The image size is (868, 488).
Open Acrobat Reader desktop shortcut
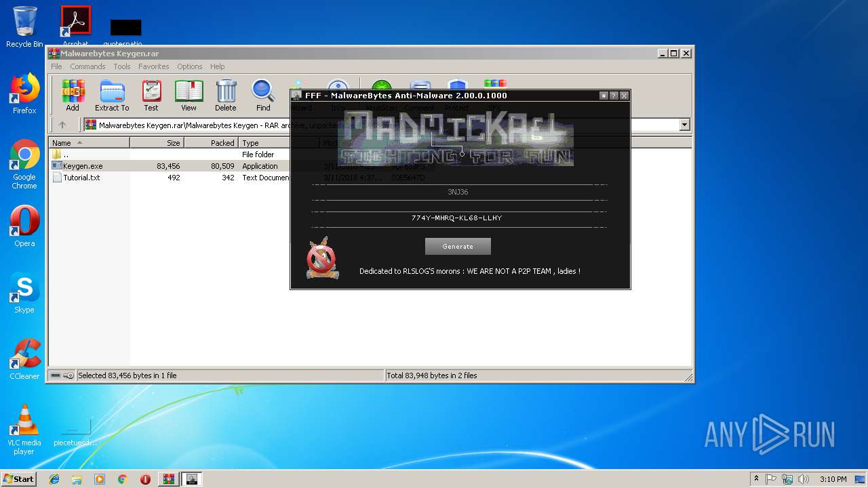[x=75, y=26]
